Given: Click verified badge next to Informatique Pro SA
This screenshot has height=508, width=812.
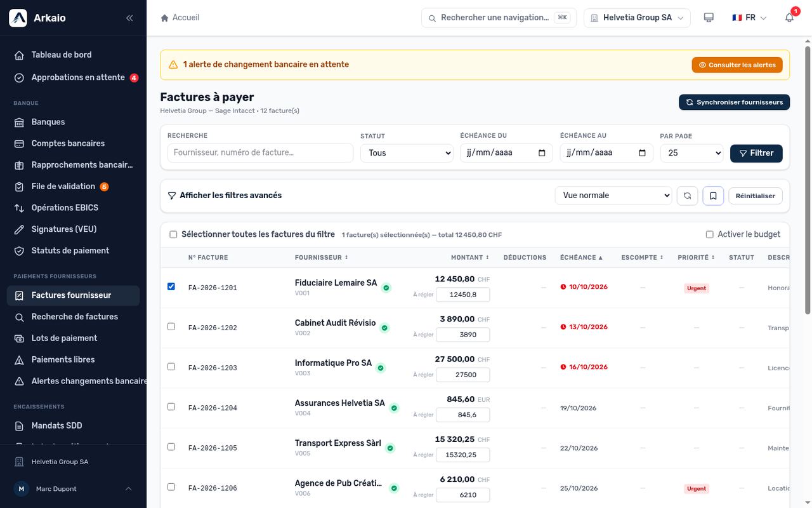Looking at the screenshot, I should [381, 368].
